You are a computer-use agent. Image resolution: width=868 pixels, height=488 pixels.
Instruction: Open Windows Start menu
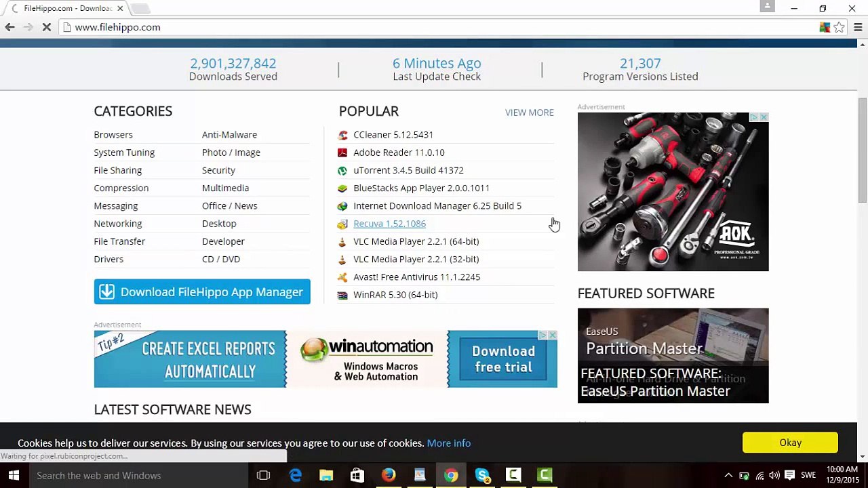[14, 475]
